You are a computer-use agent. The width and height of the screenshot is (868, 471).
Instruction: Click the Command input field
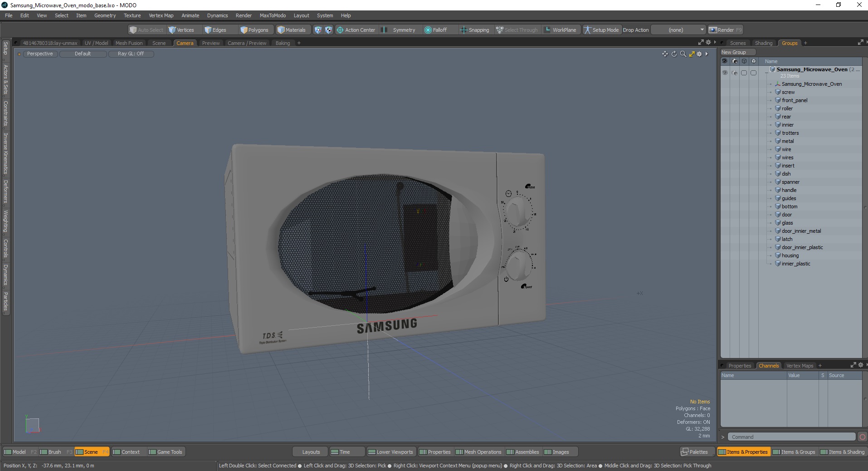pos(791,437)
